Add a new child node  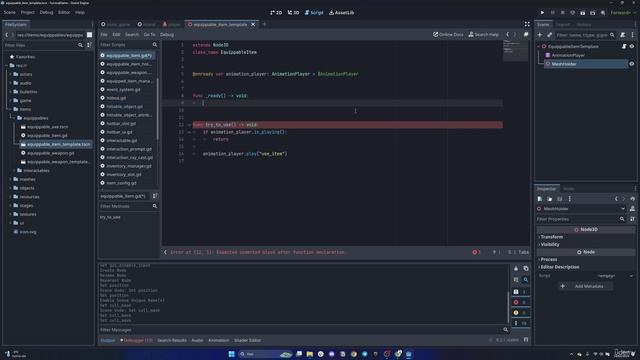pos(540,35)
